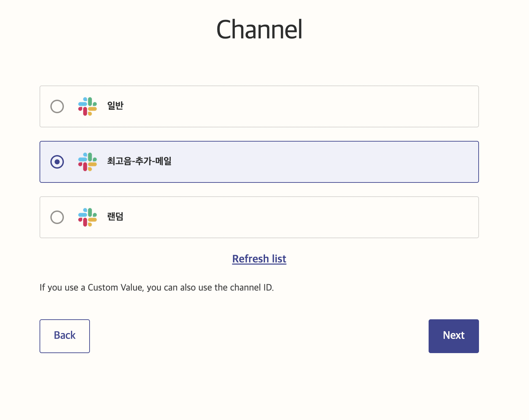529x420 pixels.
Task: Go back with the Back button
Action: pyautogui.click(x=65, y=336)
